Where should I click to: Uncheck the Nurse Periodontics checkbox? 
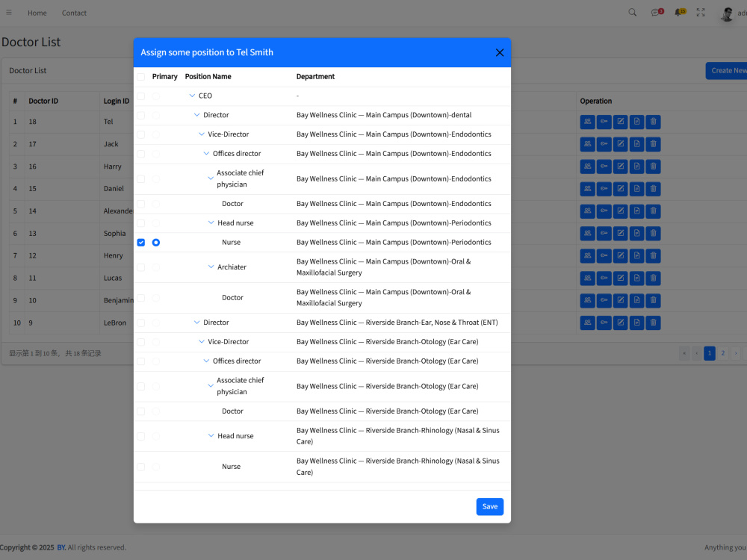[141, 243]
